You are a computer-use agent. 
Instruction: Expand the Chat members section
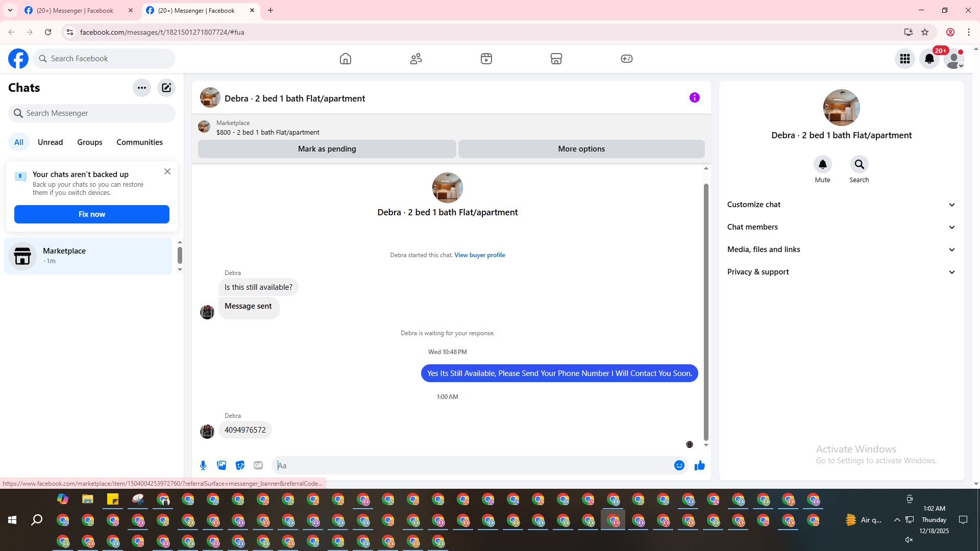(841, 227)
